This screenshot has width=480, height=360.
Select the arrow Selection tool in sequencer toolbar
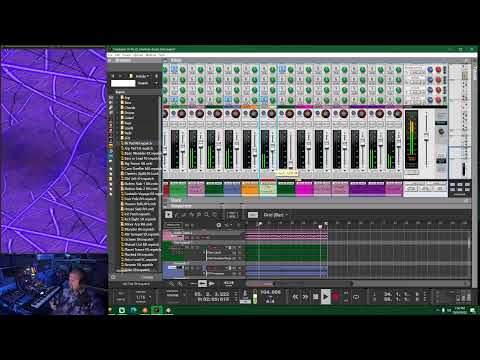[169, 215]
